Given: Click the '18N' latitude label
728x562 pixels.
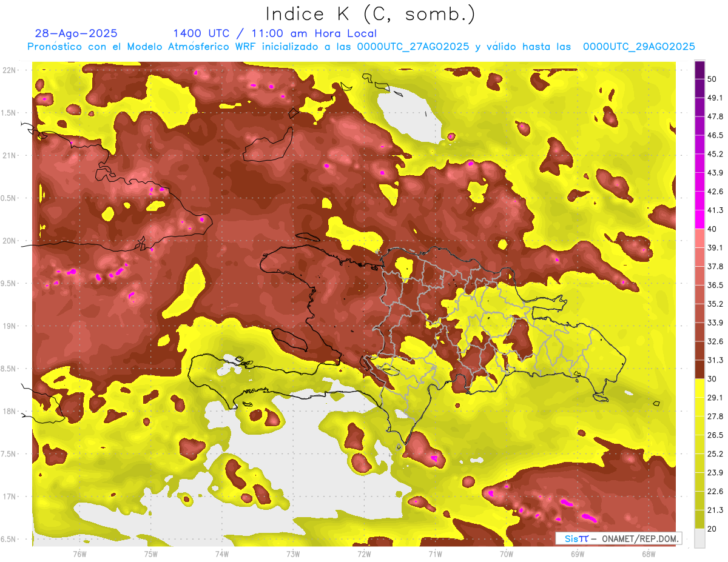Looking at the screenshot, I should (x=10, y=412).
